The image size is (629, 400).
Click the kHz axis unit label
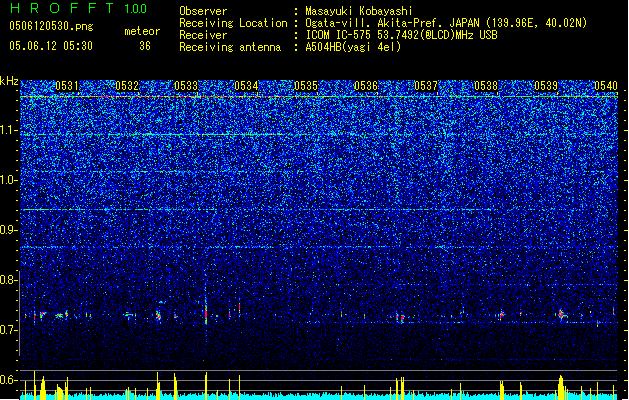[x=9, y=81]
